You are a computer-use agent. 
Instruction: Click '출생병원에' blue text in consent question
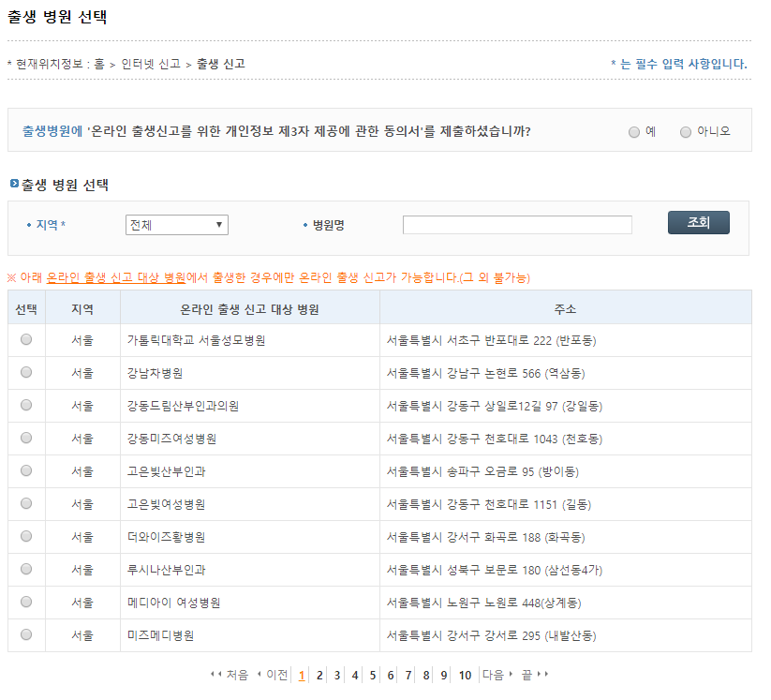(x=52, y=131)
